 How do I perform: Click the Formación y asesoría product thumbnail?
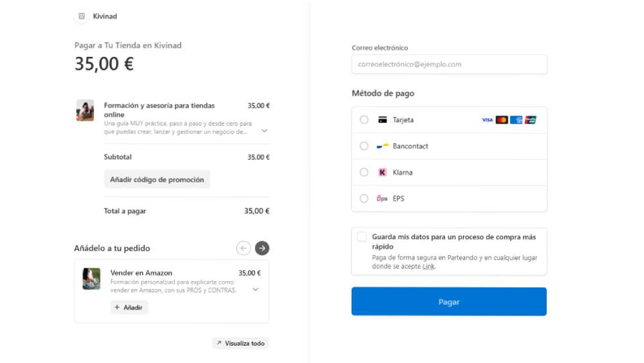85,110
